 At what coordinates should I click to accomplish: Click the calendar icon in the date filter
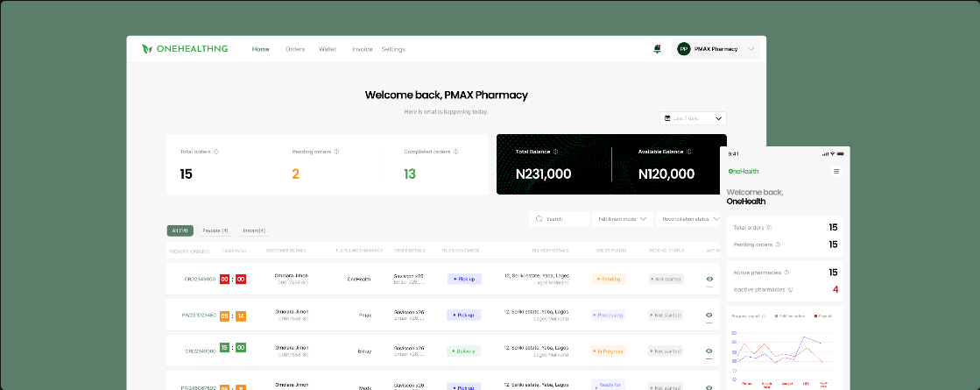(x=667, y=118)
